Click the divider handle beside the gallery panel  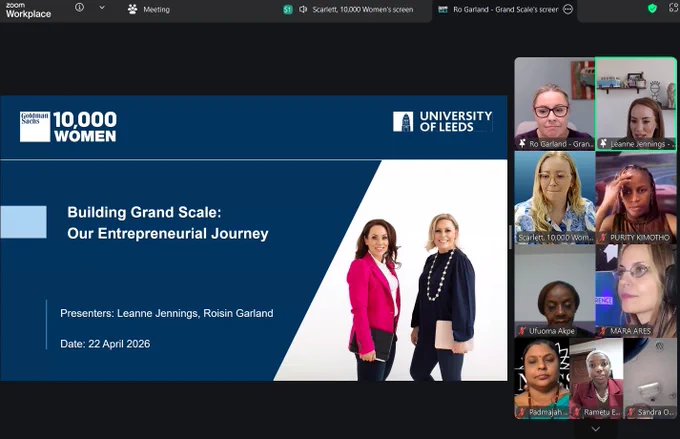(510, 237)
